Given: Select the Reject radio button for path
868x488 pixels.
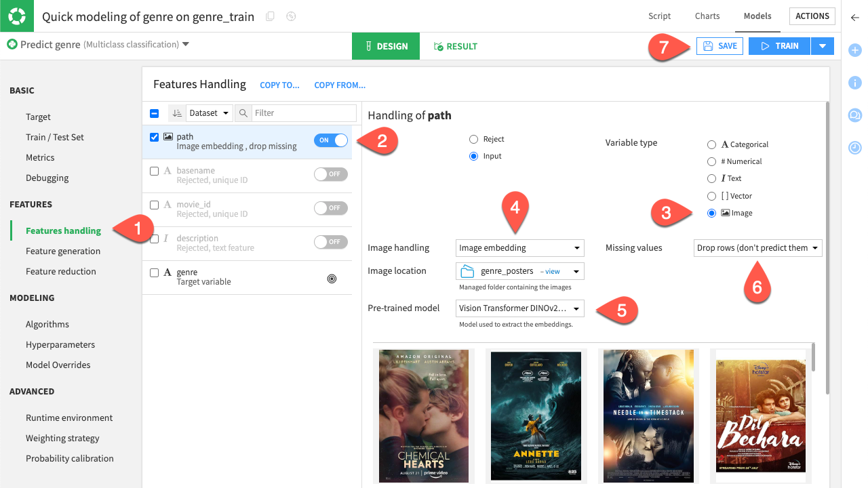Looking at the screenshot, I should [x=473, y=139].
